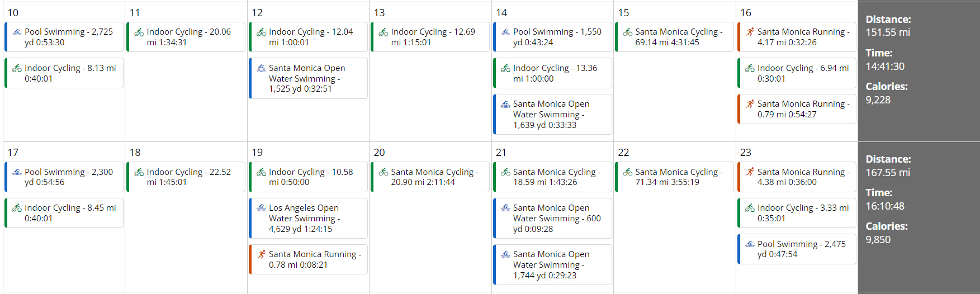The height and width of the screenshot is (294, 980).
Task: Click the swim icon on Los Angeles Open Water Swimming
Action: [x=261, y=208]
